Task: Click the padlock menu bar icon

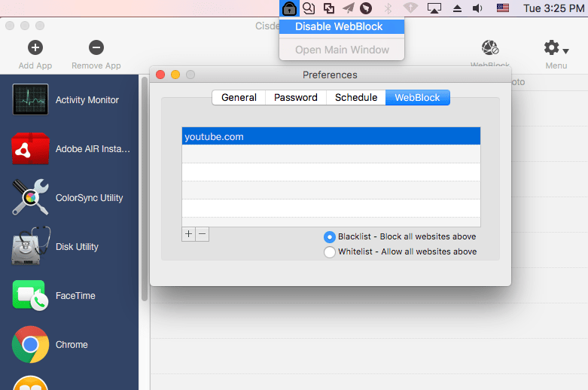Action: (x=289, y=8)
